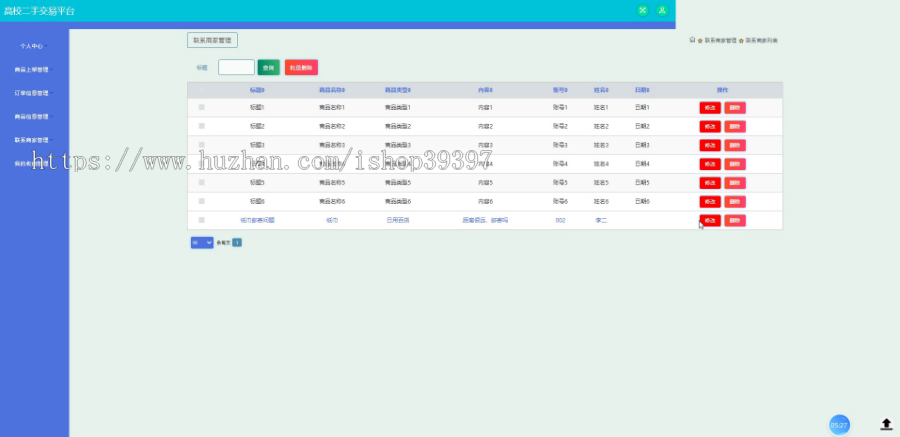The image size is (900, 437).
Task: Click 删除 for the 标题1 row
Action: coord(735,108)
